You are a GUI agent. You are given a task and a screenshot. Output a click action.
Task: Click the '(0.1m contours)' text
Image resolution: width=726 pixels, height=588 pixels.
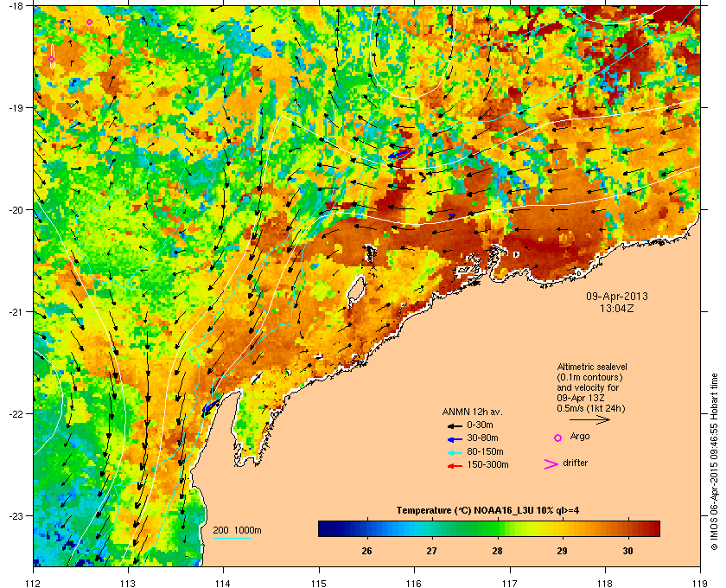coord(589,377)
